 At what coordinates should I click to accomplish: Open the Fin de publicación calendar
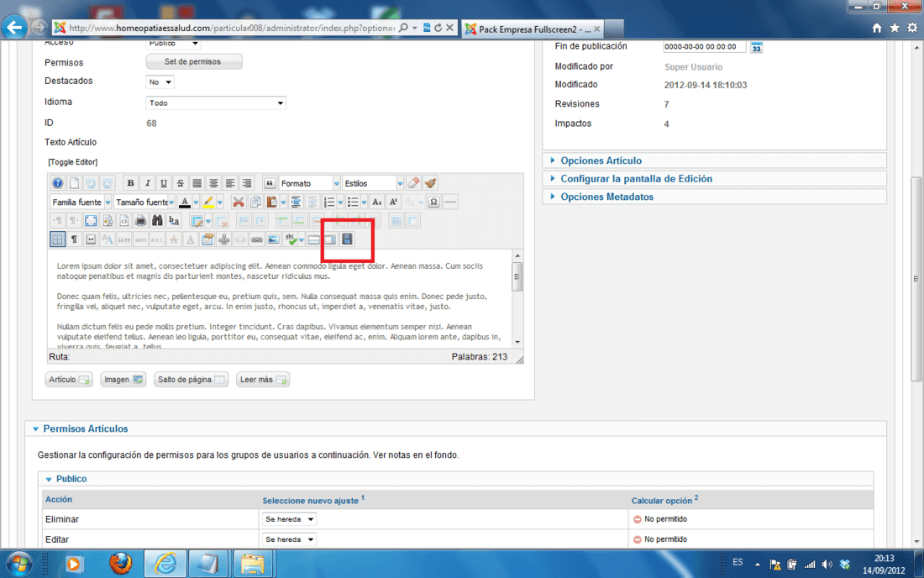(x=757, y=46)
